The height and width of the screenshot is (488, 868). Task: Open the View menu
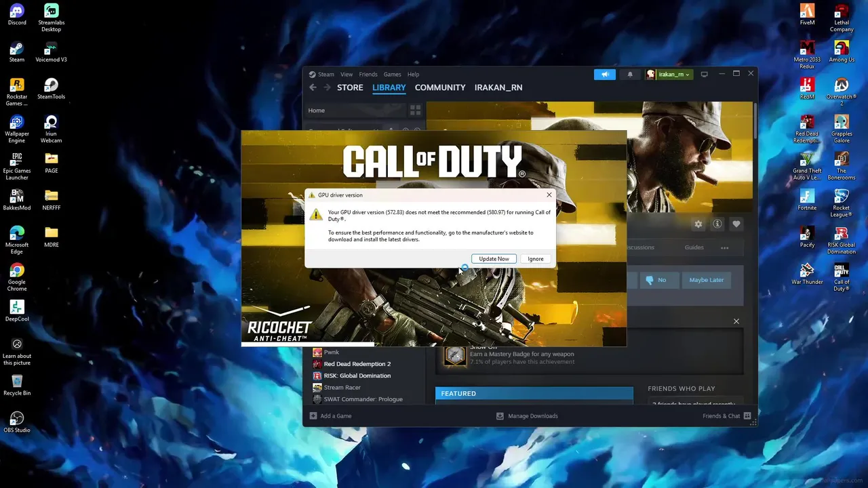pos(347,75)
